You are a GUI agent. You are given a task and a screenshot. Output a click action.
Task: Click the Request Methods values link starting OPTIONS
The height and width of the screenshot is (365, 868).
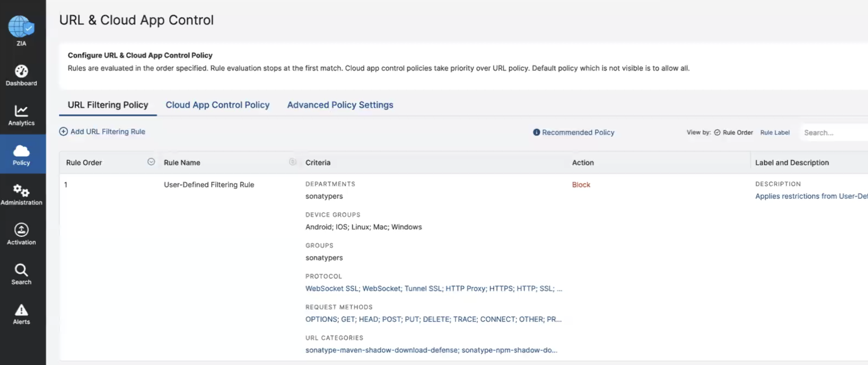433,319
